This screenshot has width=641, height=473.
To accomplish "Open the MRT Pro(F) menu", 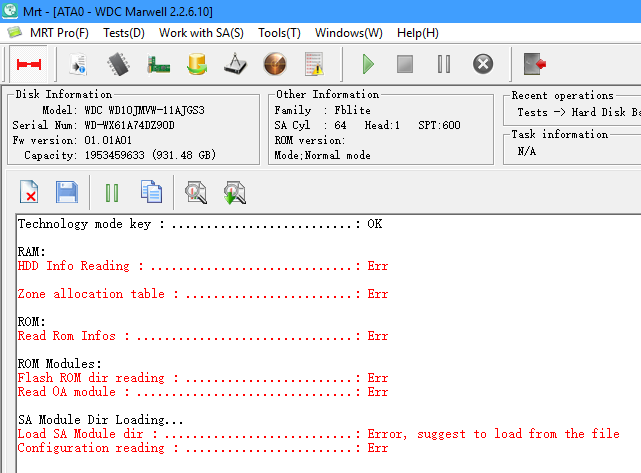I will (x=59, y=33).
